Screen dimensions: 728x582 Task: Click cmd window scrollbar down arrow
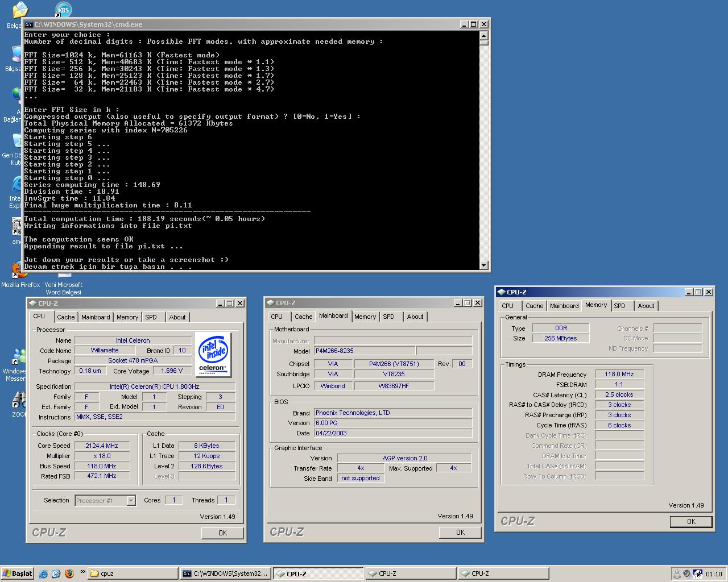tap(484, 265)
